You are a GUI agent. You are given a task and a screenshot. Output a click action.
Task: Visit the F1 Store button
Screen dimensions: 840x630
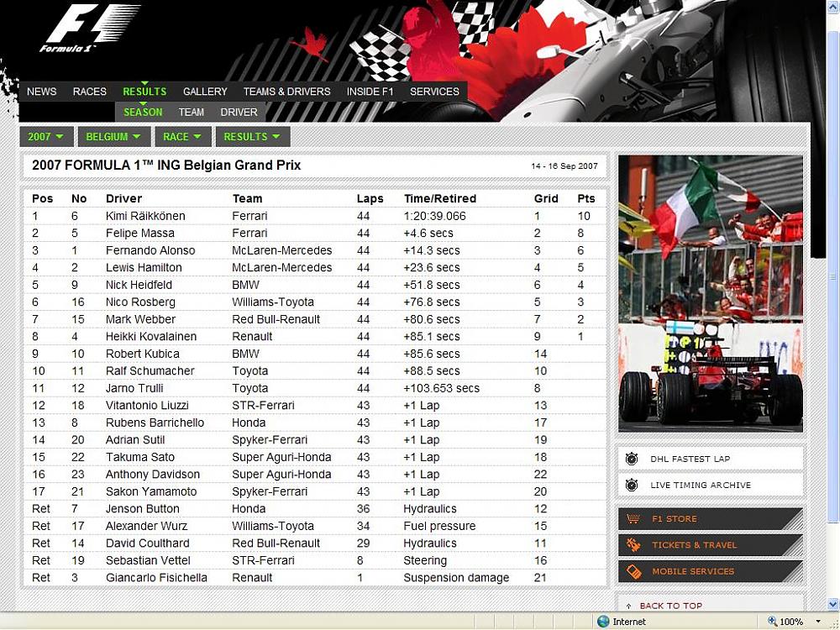click(x=711, y=518)
